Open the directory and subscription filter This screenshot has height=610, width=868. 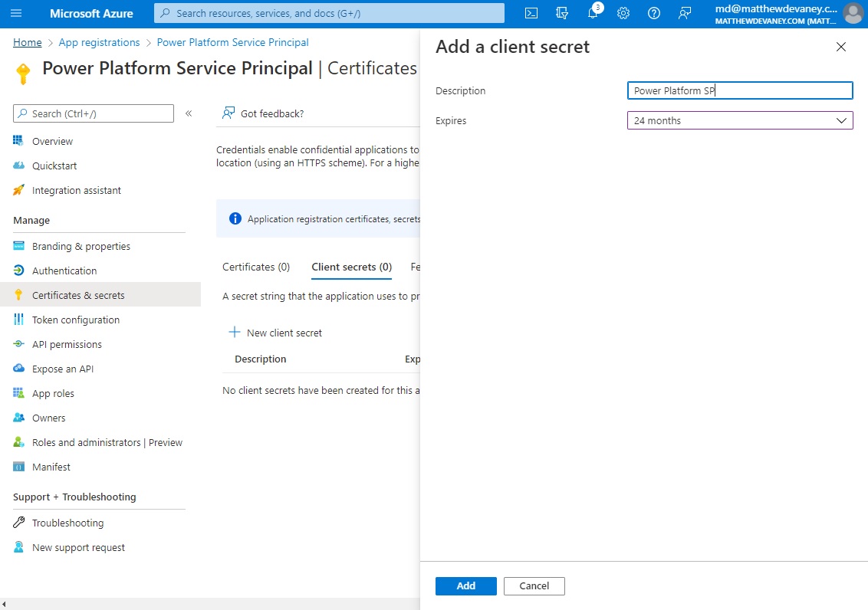561,13
